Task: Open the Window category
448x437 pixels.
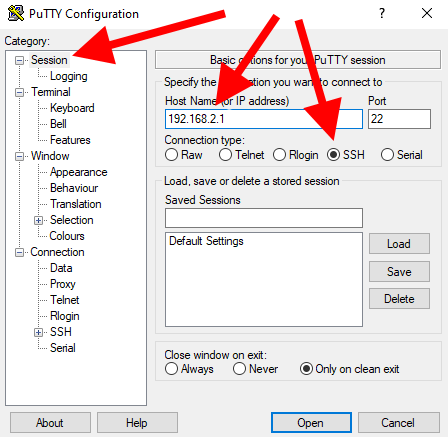Action: pos(50,156)
